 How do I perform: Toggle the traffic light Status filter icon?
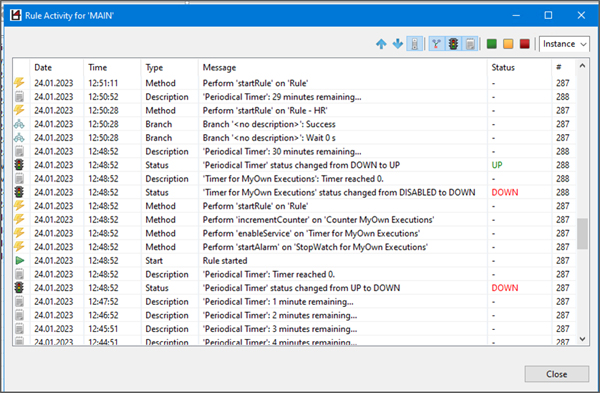(453, 44)
